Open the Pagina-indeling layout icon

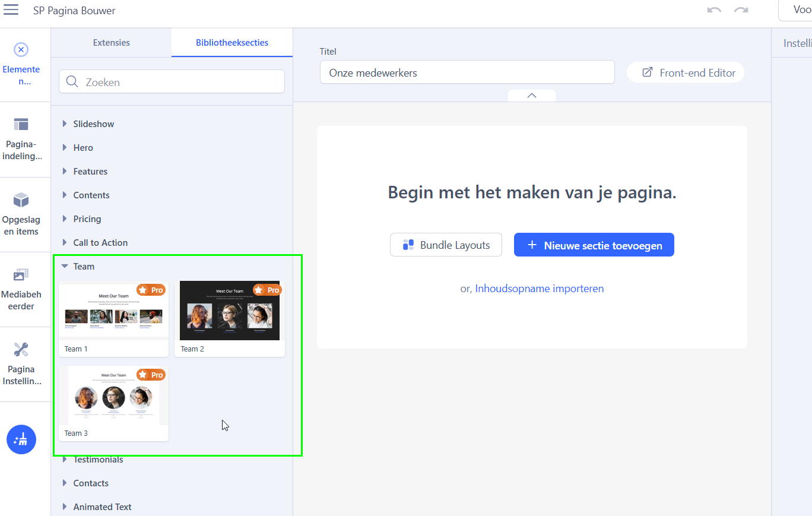point(21,125)
